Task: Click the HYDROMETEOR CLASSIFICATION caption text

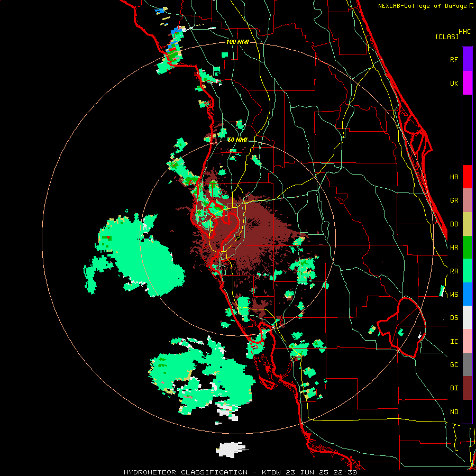Action: coord(186,472)
